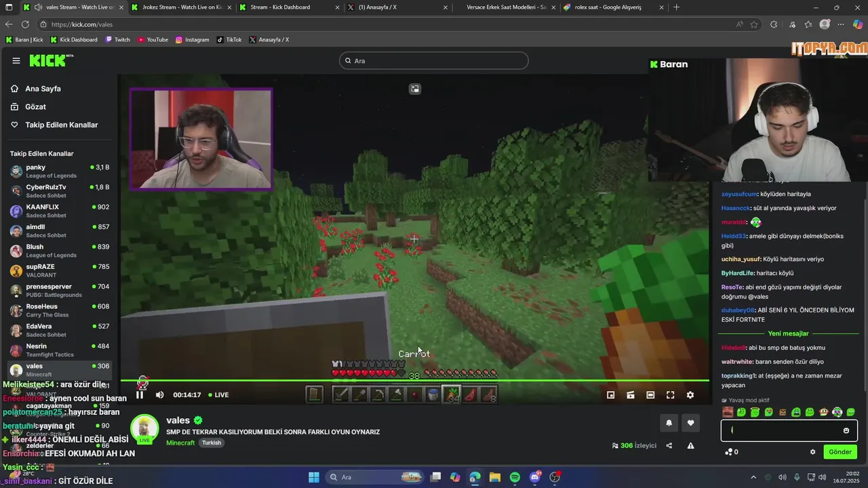This screenshot has height=488, width=868.
Task: Switch to Jrokez Stream browser tab
Action: (181, 7)
